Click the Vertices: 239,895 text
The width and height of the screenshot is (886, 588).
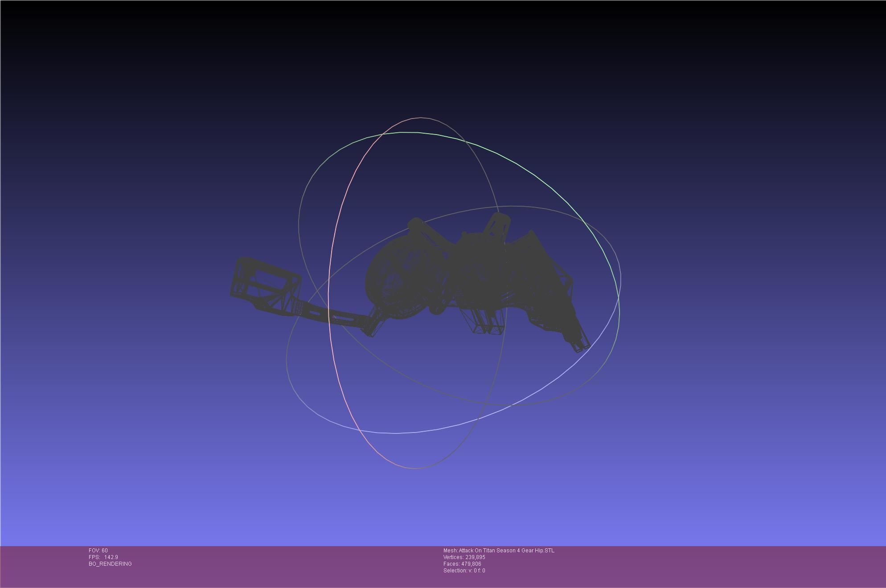464,557
